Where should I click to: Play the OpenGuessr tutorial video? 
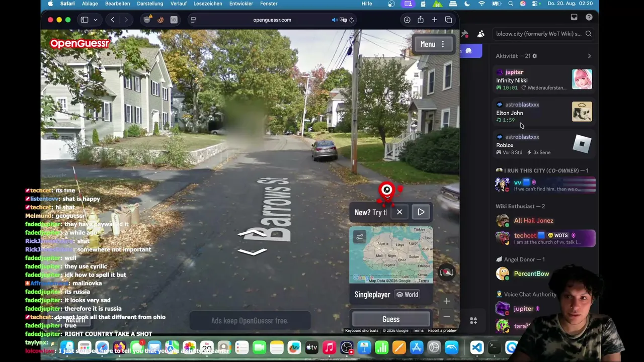coord(421,212)
